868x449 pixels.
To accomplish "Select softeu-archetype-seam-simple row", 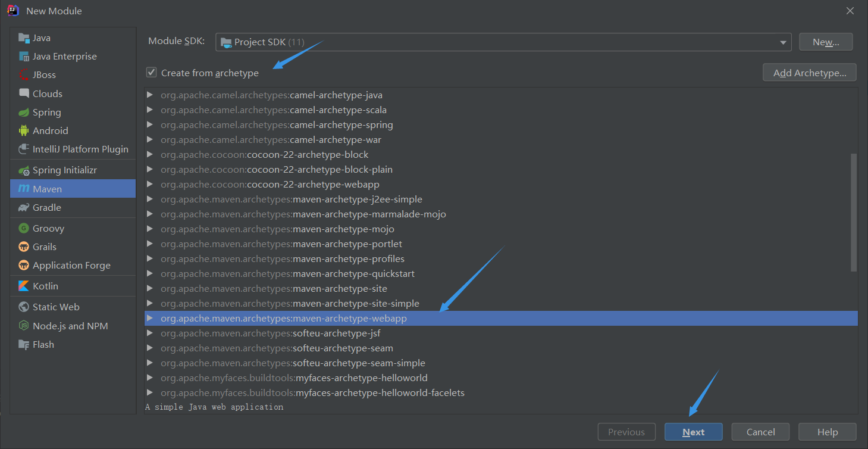I will (x=501, y=363).
